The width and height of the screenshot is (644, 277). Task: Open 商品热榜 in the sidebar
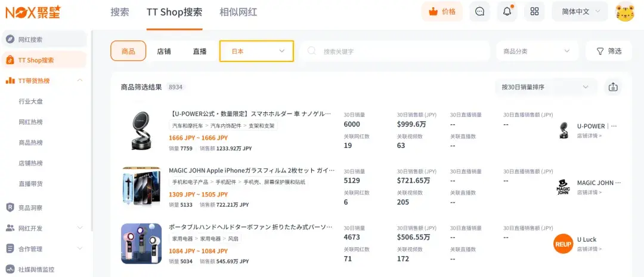tap(30, 142)
